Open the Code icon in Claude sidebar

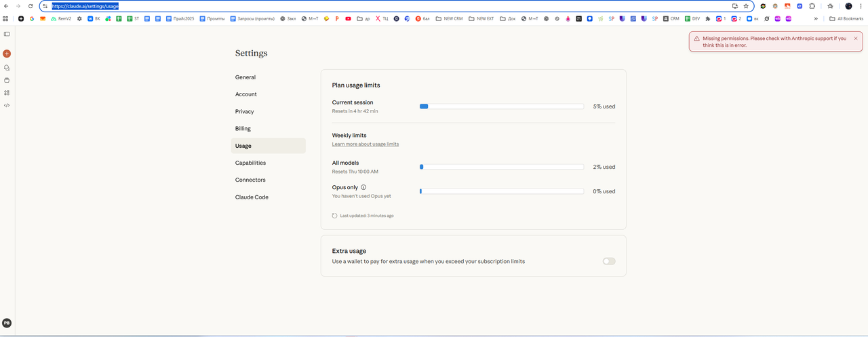[x=7, y=105]
